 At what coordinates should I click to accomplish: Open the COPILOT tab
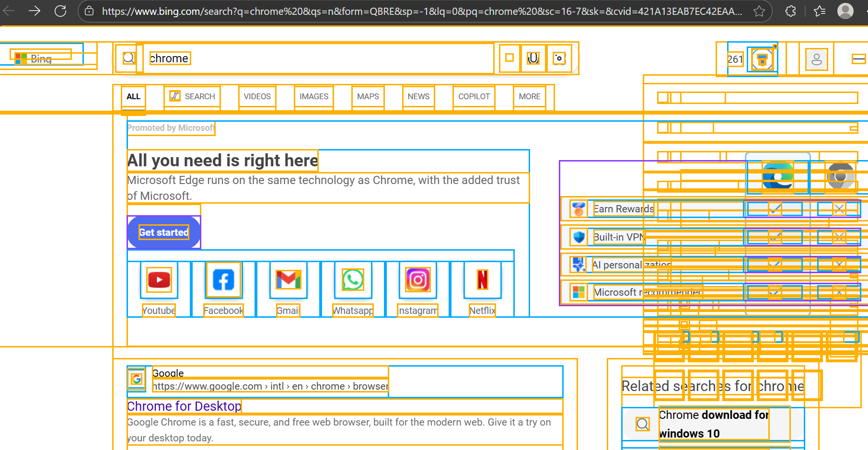click(474, 97)
